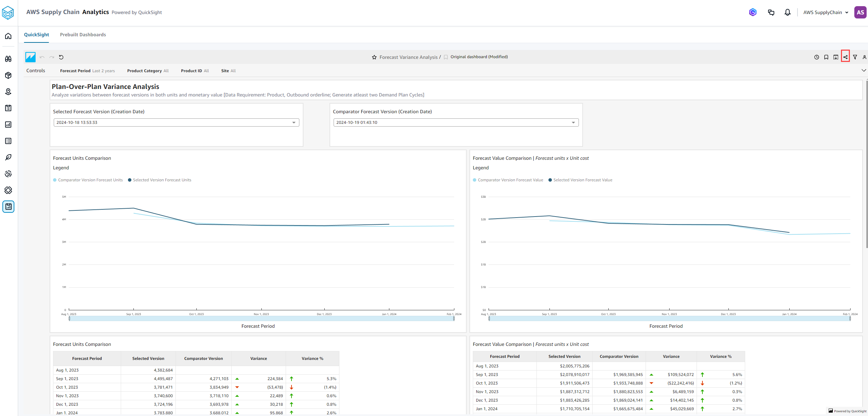Bookmark the Original dashboard (Modified) view
The height and width of the screenshot is (416, 868).
pos(445,57)
